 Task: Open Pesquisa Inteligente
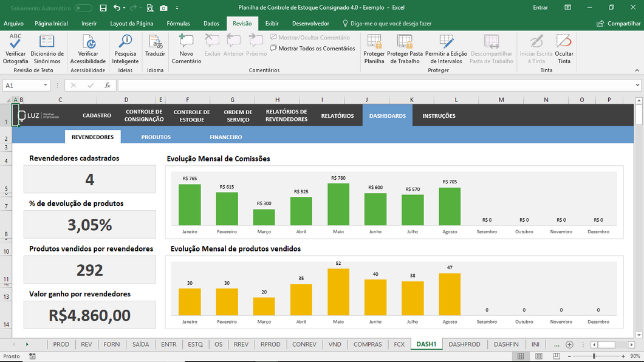tap(125, 49)
